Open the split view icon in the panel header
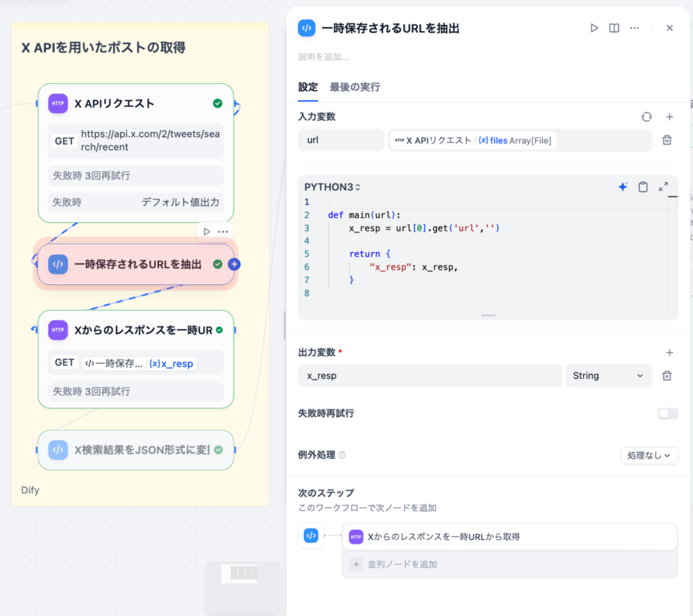Viewport: 693px width, 616px height. 614,28
